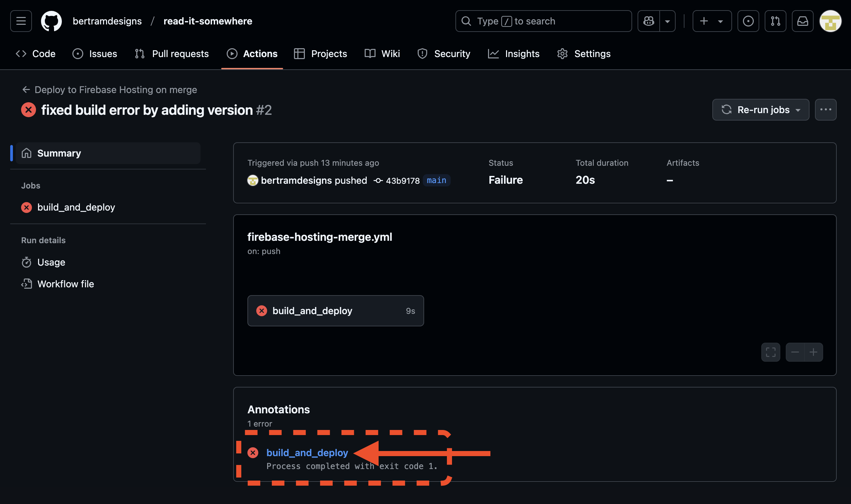
Task: Open the hamburger navigation menu
Action: [x=21, y=21]
